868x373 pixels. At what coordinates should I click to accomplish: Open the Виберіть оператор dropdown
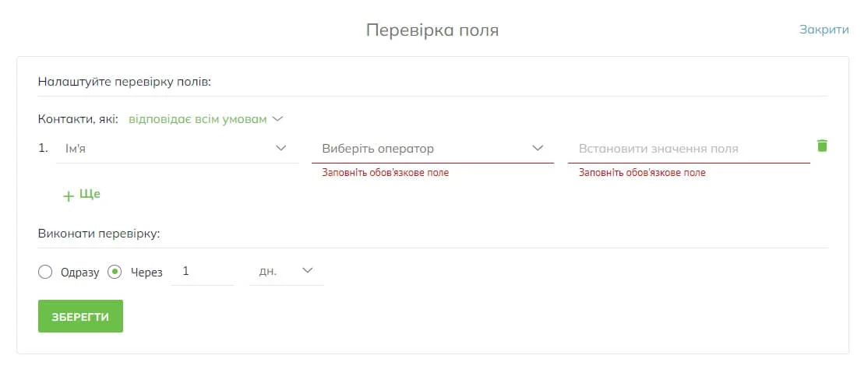(x=433, y=148)
